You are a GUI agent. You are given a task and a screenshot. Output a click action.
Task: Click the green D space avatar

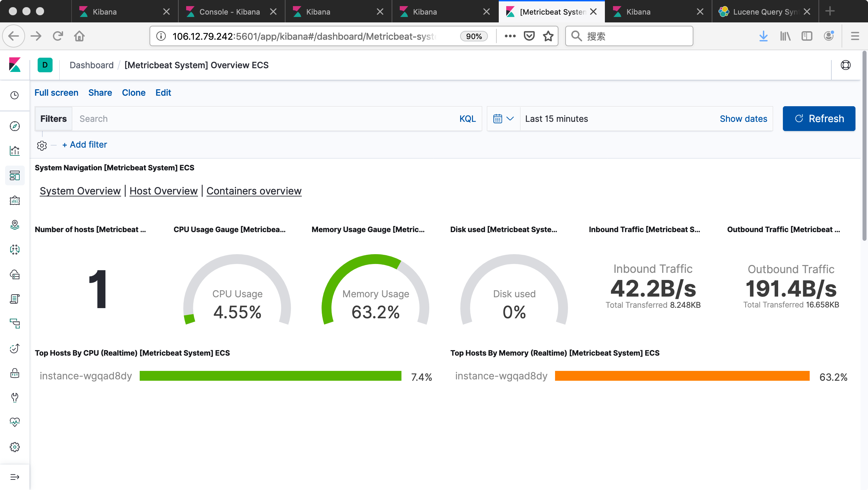(x=45, y=65)
